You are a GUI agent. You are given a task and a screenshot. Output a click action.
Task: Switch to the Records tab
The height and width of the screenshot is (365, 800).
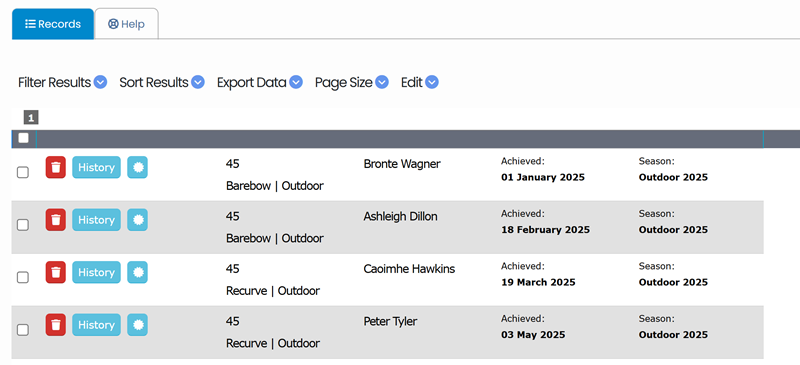(x=53, y=24)
